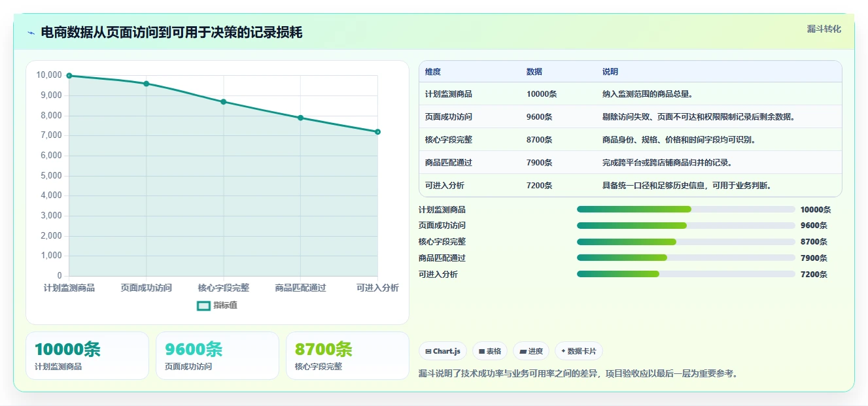
Task: Click the chart data point for 核心字段完整
Action: click(x=224, y=102)
